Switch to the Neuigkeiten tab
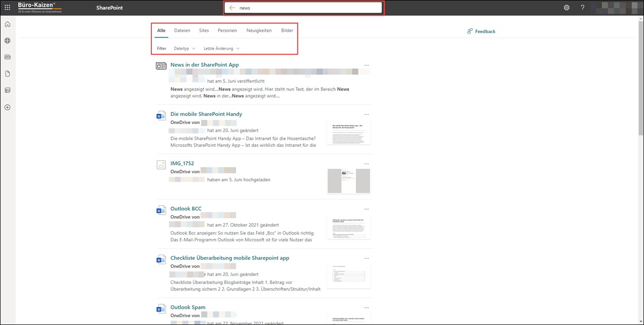The image size is (644, 325). [x=259, y=30]
